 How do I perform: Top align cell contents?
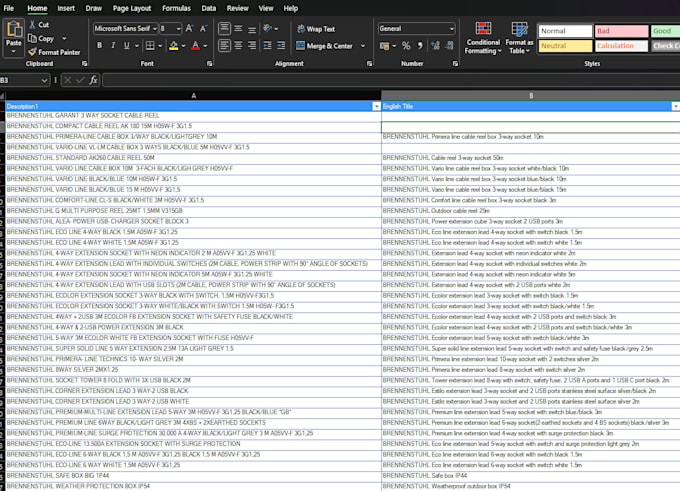coord(224,29)
